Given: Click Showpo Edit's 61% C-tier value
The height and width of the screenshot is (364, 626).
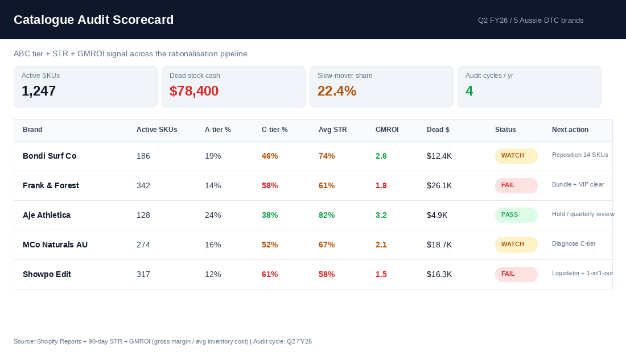Looking at the screenshot, I should [x=270, y=274].
